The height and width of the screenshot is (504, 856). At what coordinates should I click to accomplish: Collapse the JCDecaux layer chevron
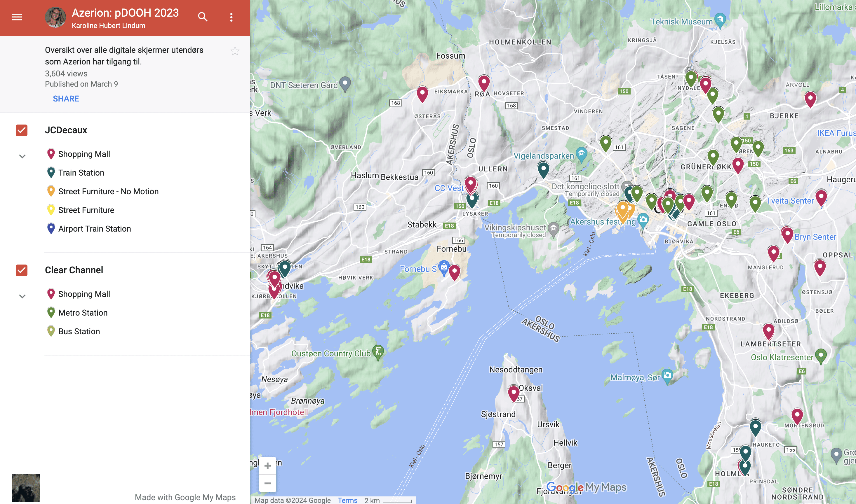click(22, 156)
